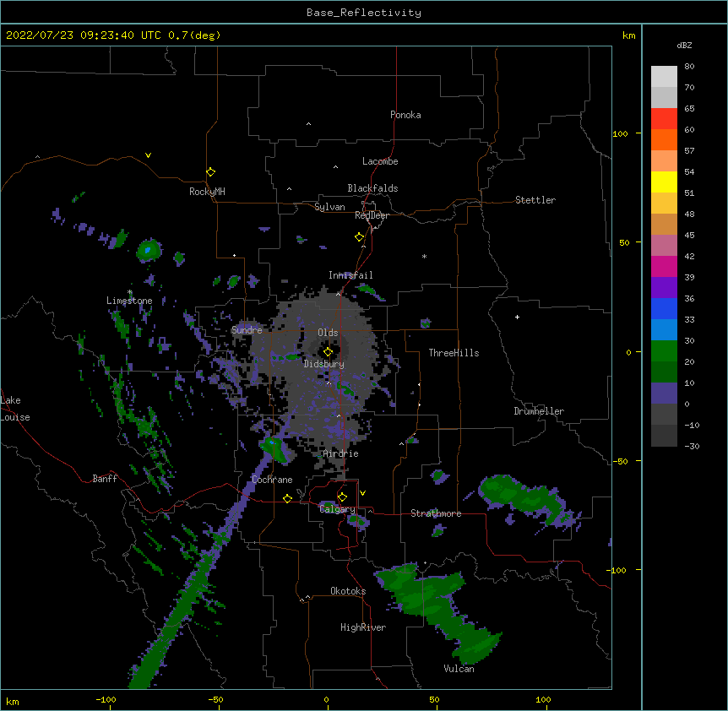Click the diamond marker right of Cochrane

coord(287,498)
